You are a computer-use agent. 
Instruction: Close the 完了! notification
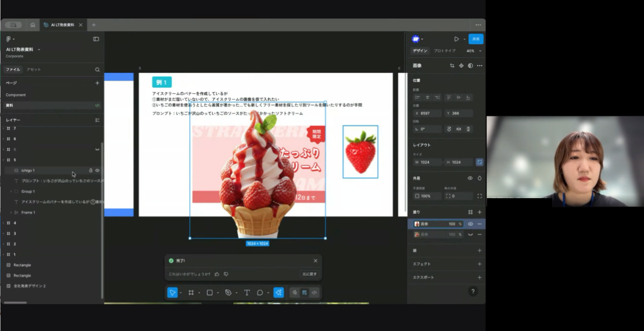(315, 261)
